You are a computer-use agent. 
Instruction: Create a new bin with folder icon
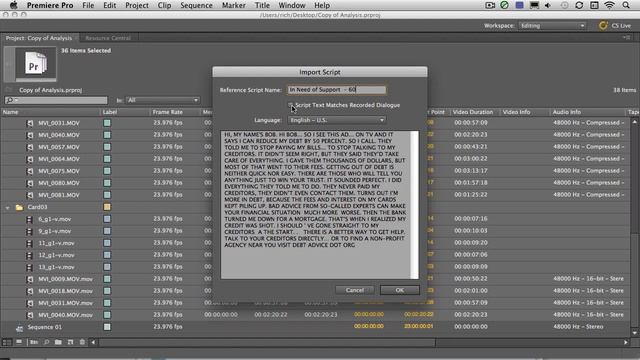coord(58,342)
